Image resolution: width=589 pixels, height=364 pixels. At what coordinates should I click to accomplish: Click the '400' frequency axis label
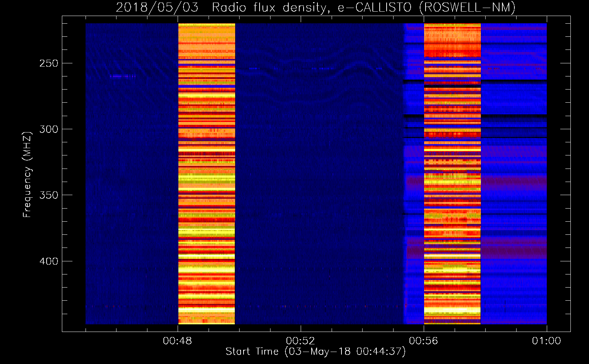point(49,261)
